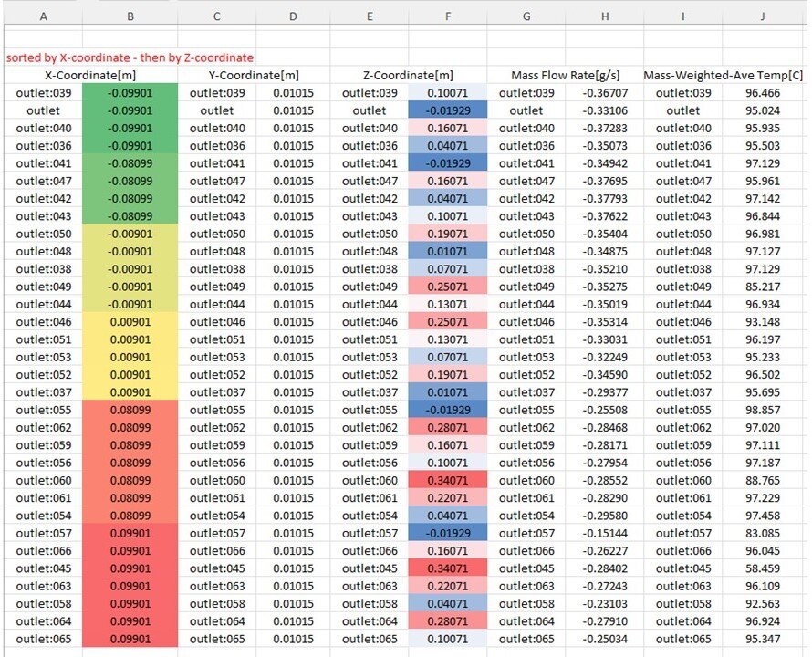Image resolution: width=812 pixels, height=657 pixels.
Task: Click the column D header
Action: pyautogui.click(x=293, y=16)
